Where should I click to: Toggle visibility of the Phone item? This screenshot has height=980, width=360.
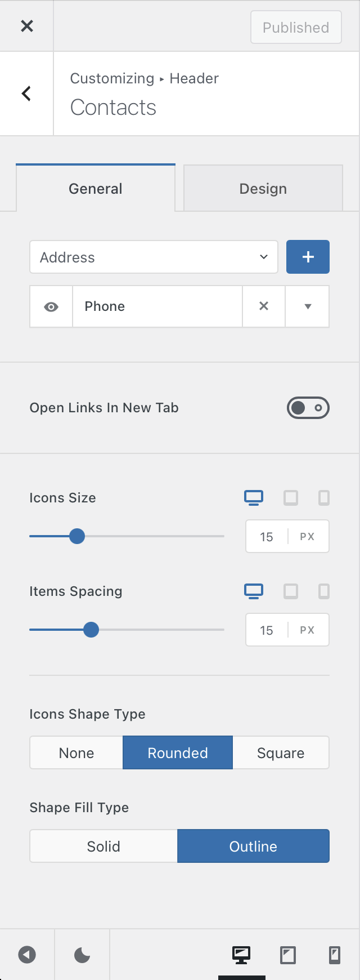coord(51,306)
